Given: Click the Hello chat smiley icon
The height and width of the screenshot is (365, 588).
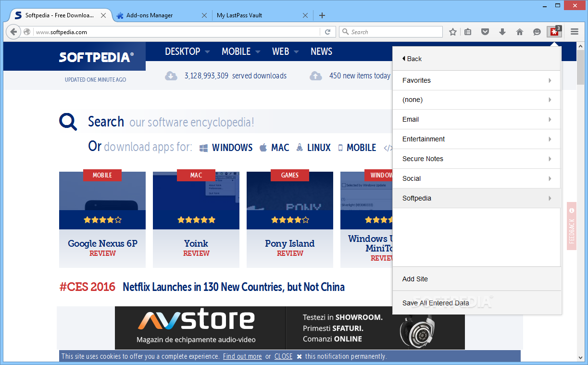Looking at the screenshot, I should (x=537, y=32).
